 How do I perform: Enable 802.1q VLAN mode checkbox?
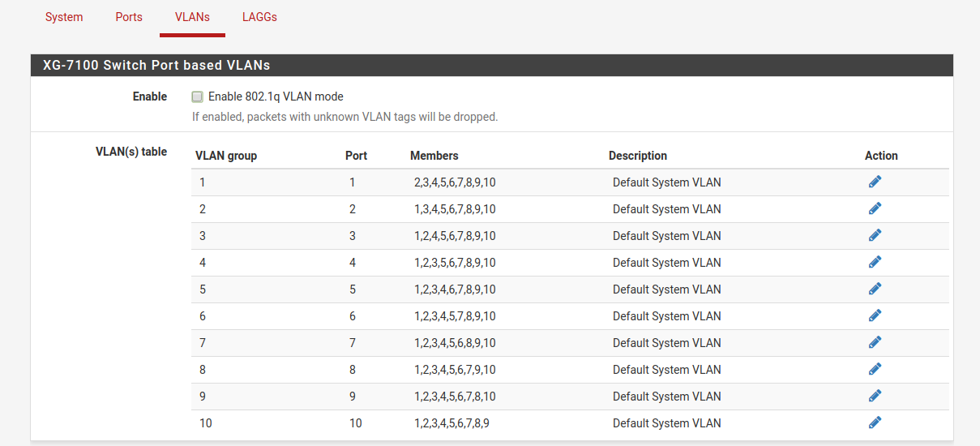pyautogui.click(x=197, y=96)
